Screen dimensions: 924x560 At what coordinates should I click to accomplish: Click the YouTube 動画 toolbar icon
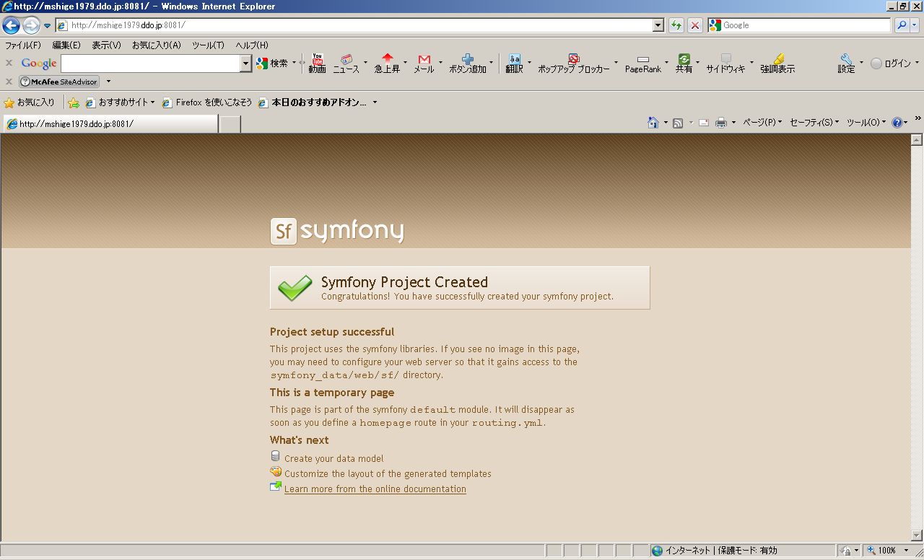click(317, 64)
